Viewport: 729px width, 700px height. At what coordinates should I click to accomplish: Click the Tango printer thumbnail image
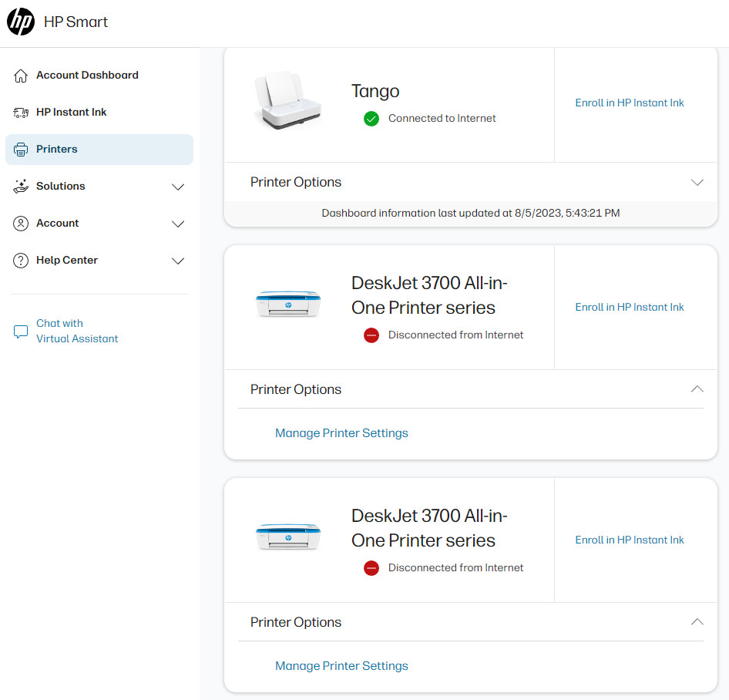pyautogui.click(x=285, y=100)
